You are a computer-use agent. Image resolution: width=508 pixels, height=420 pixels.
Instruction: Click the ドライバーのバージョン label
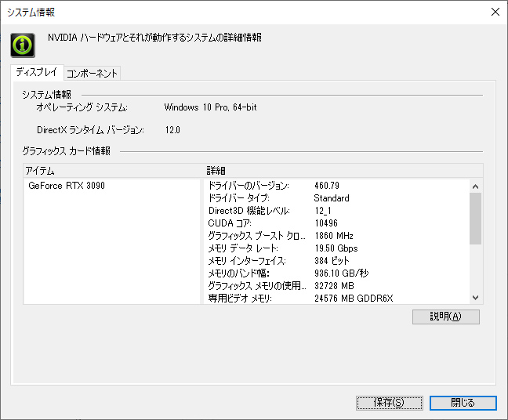249,186
